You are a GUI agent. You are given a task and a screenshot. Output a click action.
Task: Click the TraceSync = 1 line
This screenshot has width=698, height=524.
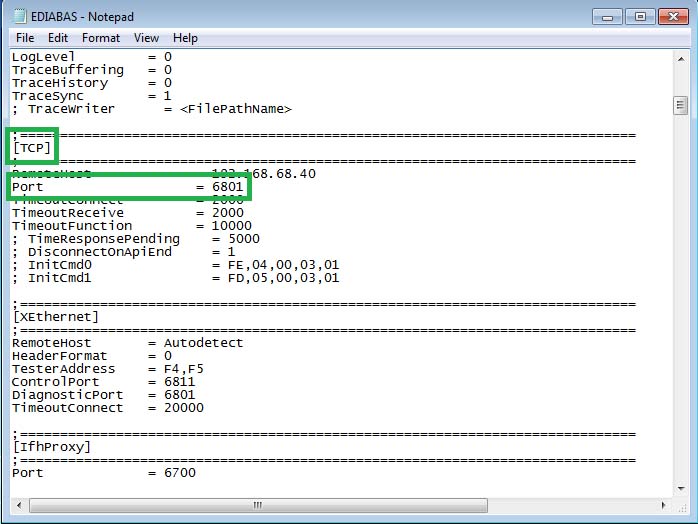92,96
